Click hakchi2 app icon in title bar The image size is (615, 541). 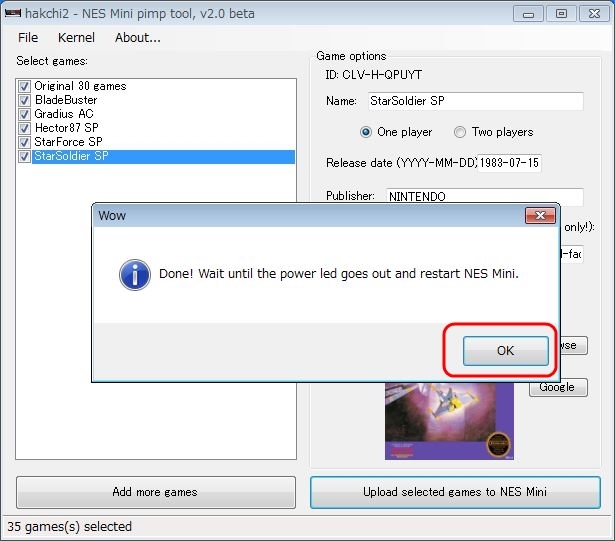click(13, 13)
